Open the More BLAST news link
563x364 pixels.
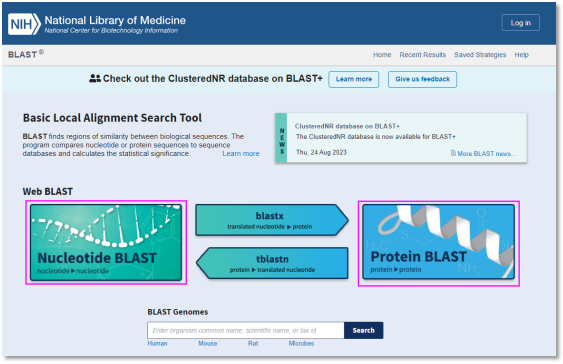point(487,154)
